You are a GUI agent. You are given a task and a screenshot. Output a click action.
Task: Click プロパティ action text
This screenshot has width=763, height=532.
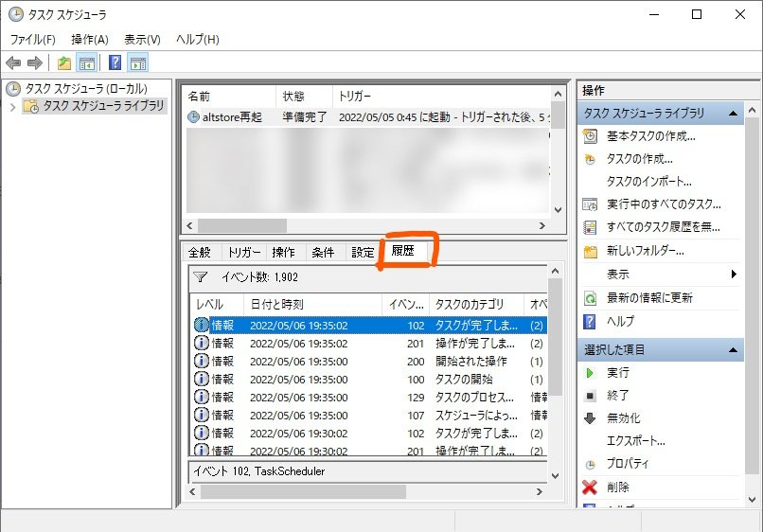(x=628, y=464)
